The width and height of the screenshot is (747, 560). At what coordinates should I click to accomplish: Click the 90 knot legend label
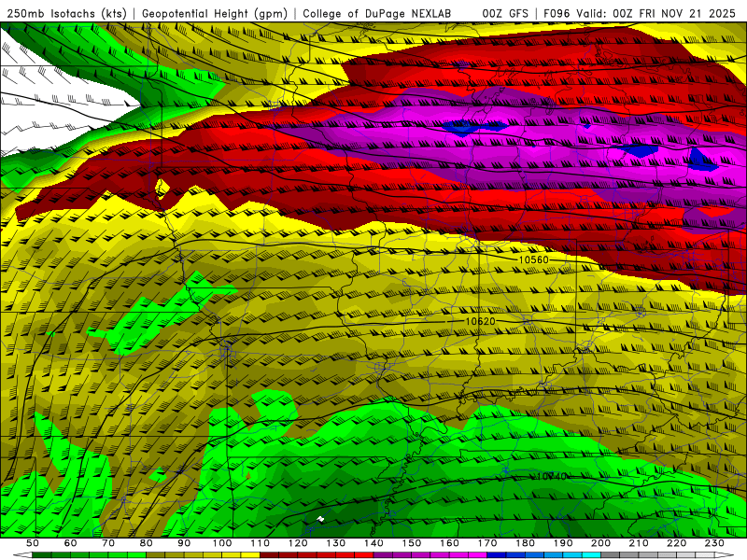coord(184,543)
